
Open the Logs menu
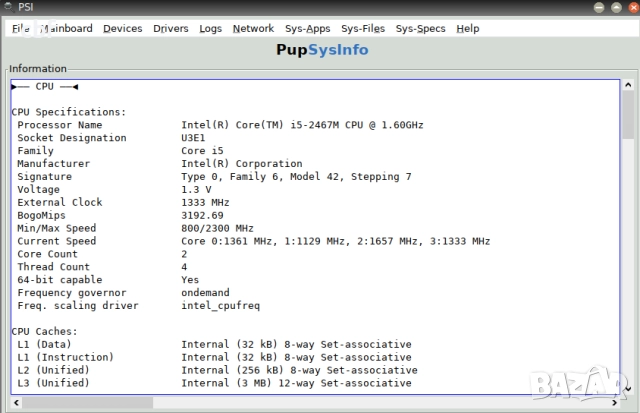point(210,29)
